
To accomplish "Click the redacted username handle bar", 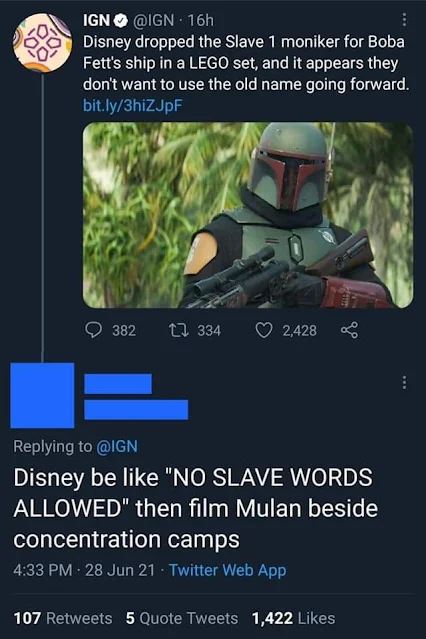I will click(x=136, y=410).
